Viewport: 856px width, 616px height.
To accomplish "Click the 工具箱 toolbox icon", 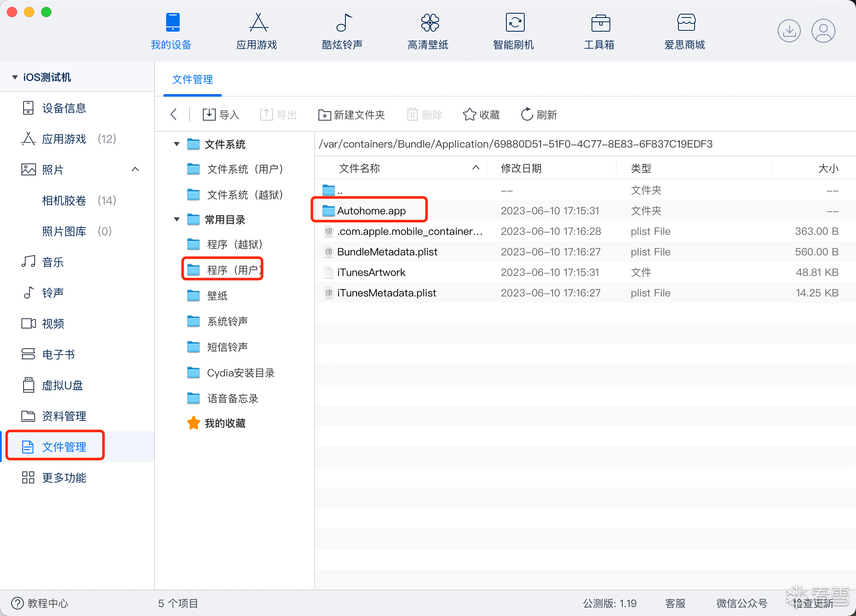I will pyautogui.click(x=600, y=23).
